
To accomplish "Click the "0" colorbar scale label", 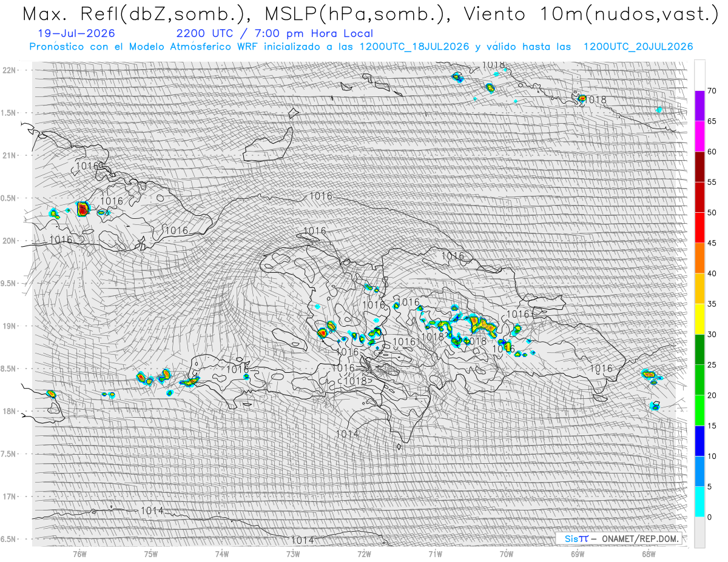I will (x=709, y=517).
